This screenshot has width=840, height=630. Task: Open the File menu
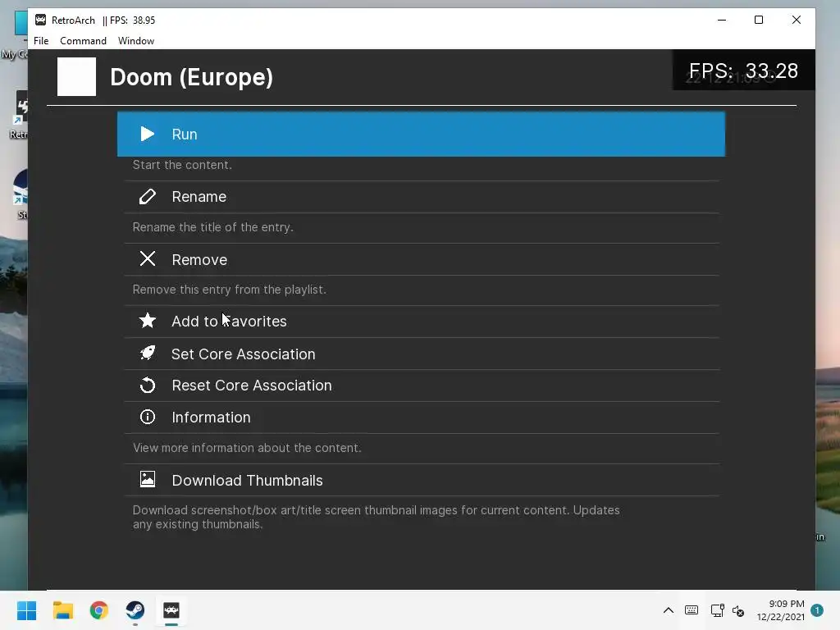point(41,41)
